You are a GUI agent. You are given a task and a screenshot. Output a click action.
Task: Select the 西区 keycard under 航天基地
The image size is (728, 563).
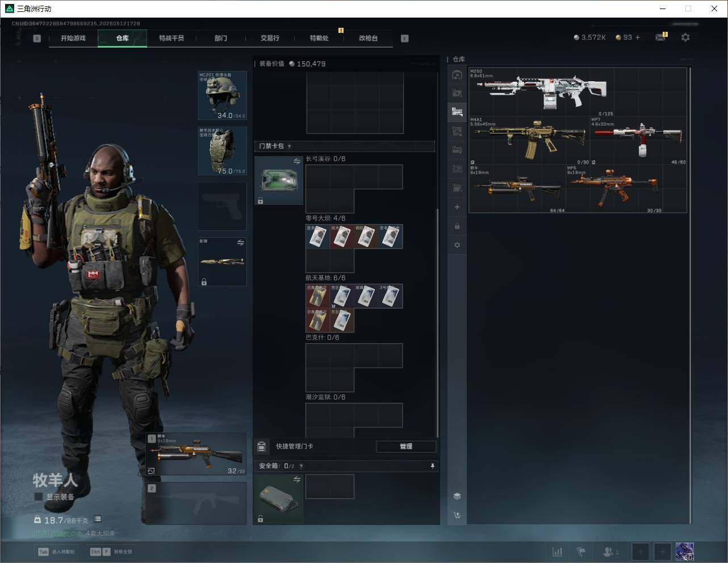pyautogui.click(x=342, y=296)
